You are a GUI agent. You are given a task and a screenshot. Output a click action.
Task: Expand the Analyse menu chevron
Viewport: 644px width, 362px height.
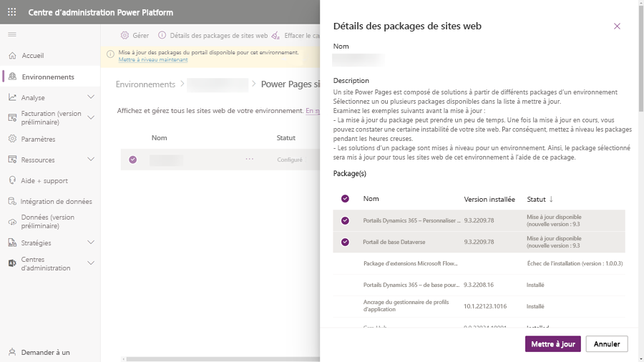tap(91, 97)
